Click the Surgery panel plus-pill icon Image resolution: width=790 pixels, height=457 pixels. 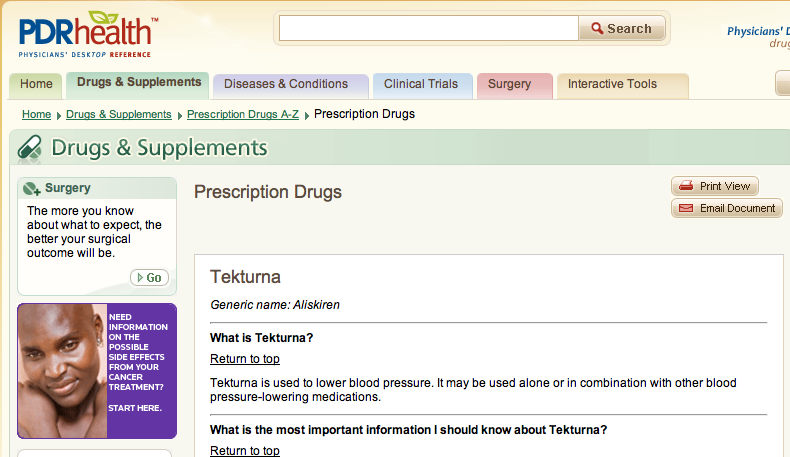(31, 188)
